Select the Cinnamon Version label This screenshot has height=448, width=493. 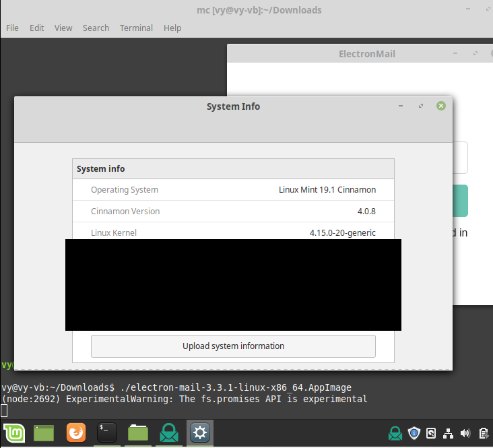125,211
